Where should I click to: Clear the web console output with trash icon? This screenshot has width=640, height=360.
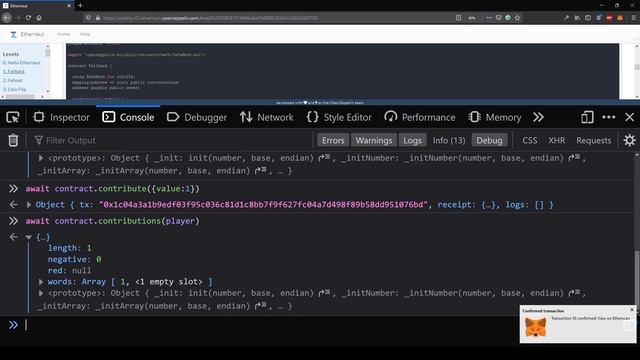[13, 140]
